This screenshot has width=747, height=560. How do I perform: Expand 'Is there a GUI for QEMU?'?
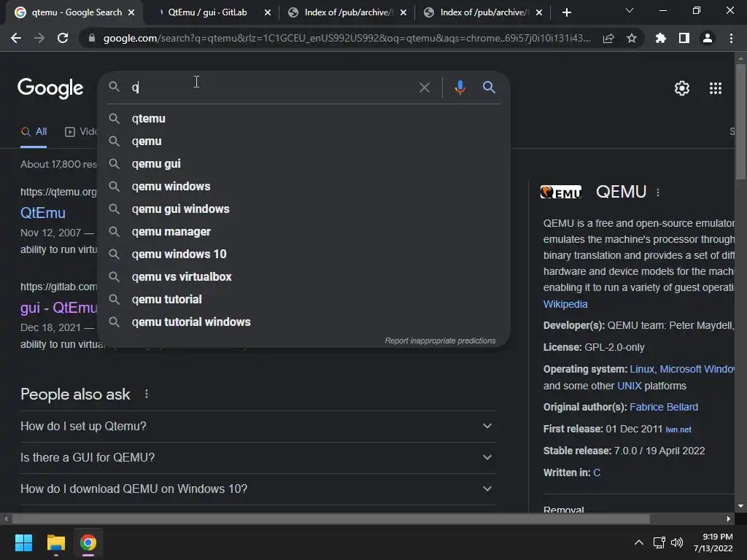pos(258,458)
